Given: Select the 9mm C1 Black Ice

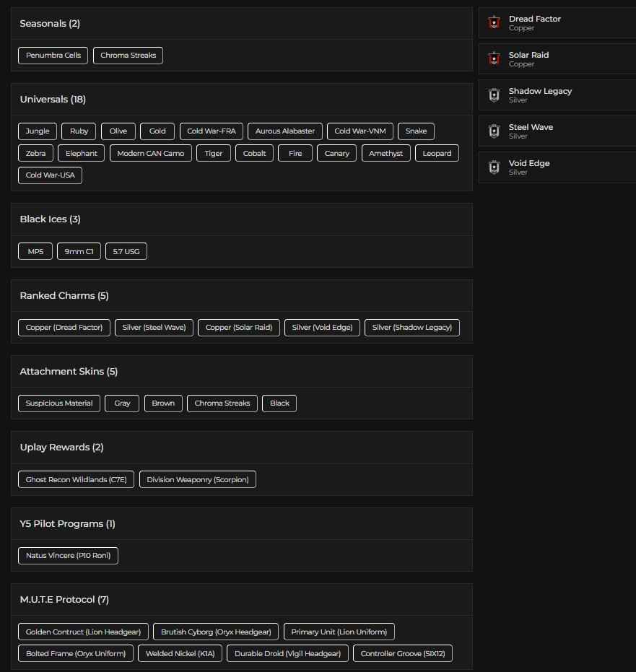Looking at the screenshot, I should click(79, 250).
